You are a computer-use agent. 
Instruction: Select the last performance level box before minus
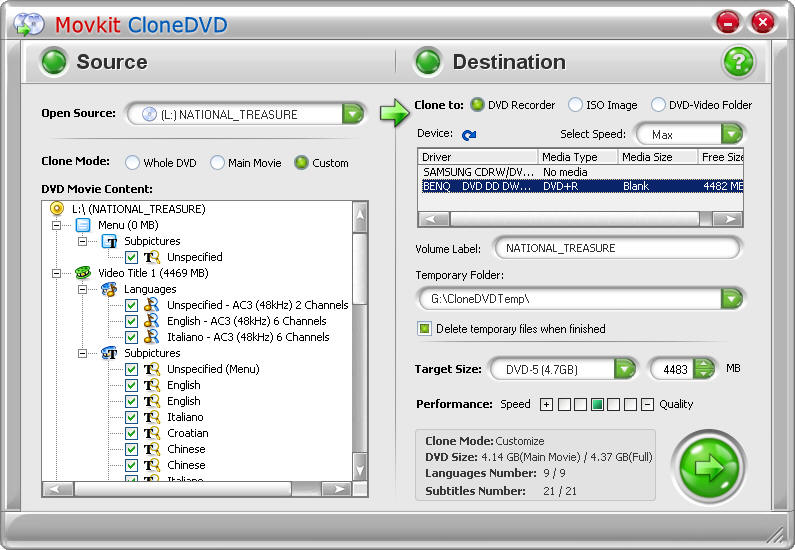click(630, 405)
